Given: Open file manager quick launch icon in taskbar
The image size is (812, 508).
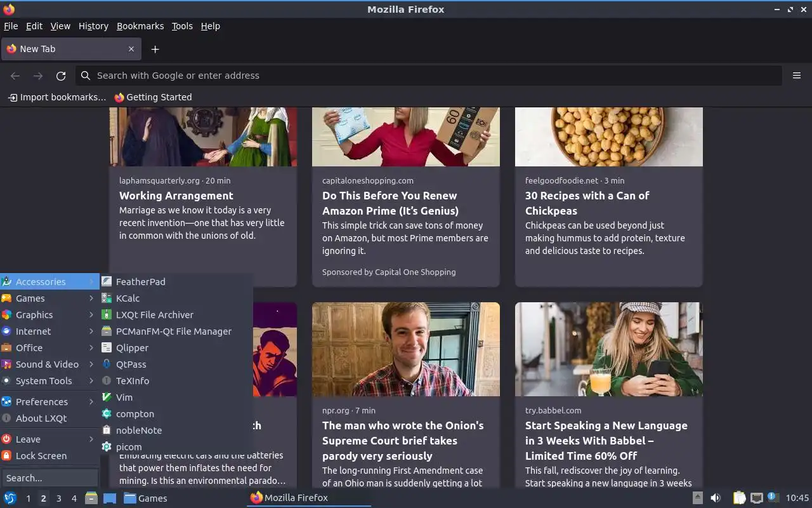Looking at the screenshot, I should [x=91, y=498].
